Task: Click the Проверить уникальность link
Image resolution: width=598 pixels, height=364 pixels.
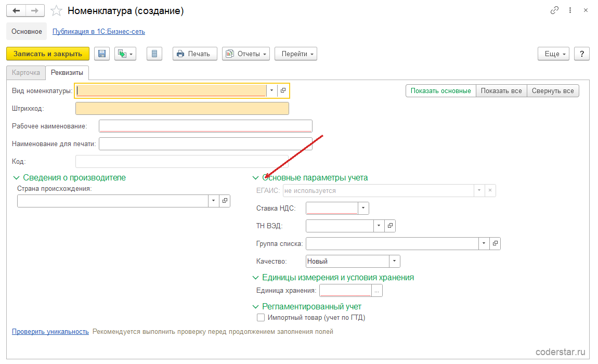Action: [50, 332]
